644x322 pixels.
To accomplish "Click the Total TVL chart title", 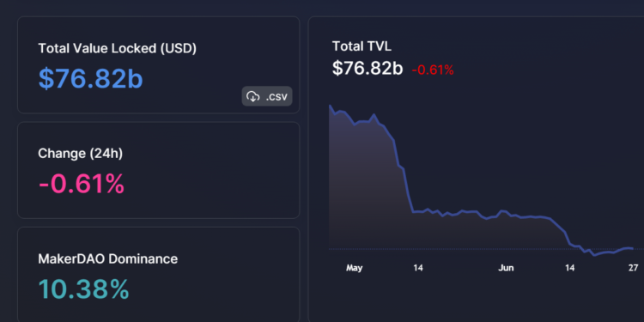I will click(361, 46).
